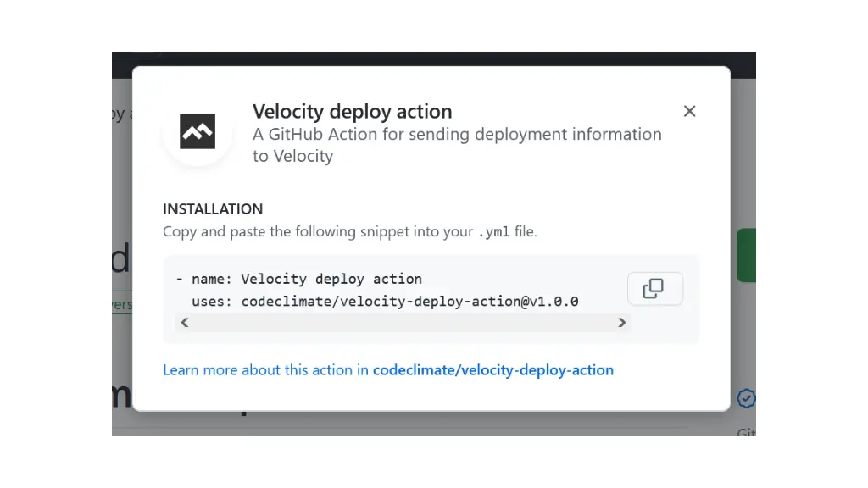Screen dimensions: 868x488
Task: Close the Velocity deploy action dialog
Action: (689, 111)
